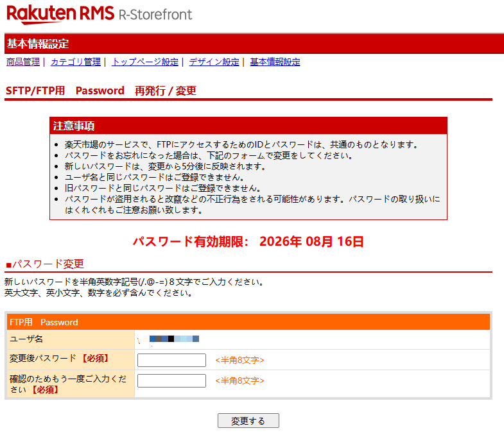
Task: Click the 注意事項 header
Action: (248, 126)
